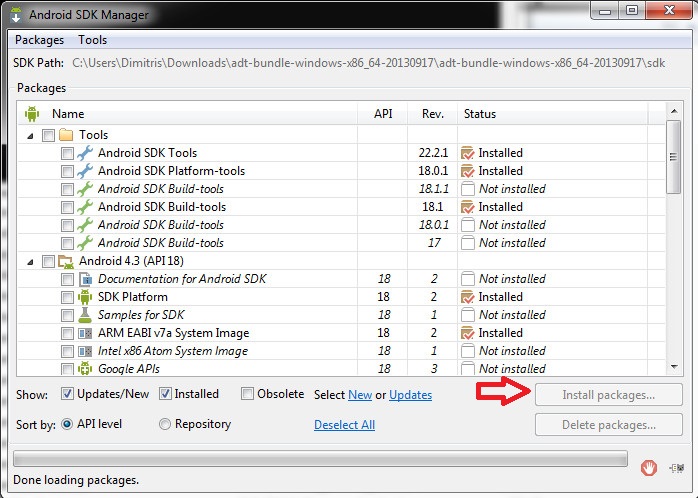This screenshot has width=698, height=498.
Task: Click installed status icon for Build-tools 18.1
Action: click(x=467, y=207)
